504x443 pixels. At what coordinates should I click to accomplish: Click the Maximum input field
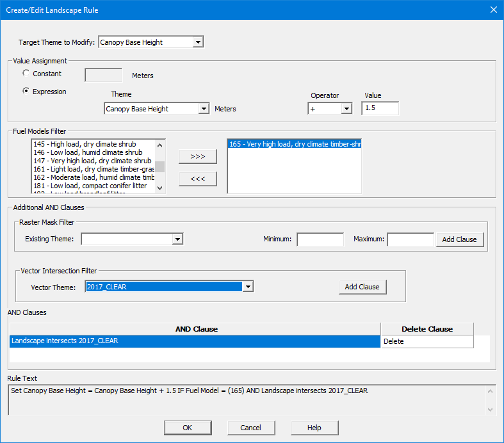[411, 239]
